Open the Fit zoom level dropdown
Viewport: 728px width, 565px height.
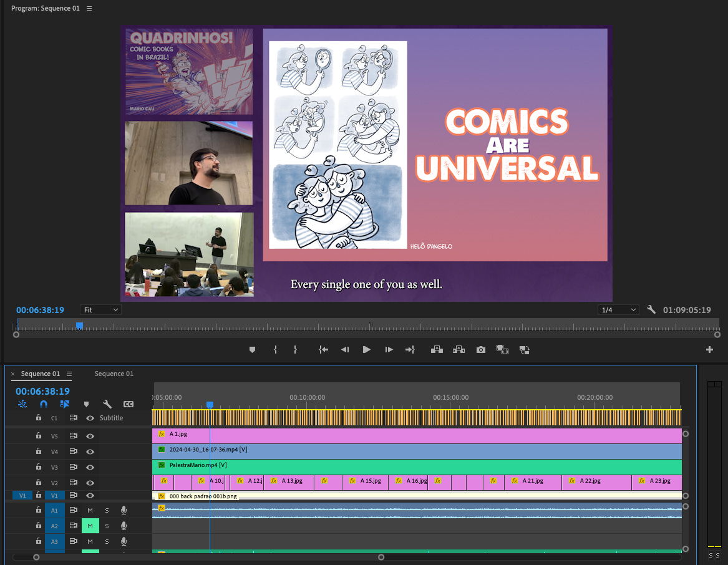[x=100, y=310]
